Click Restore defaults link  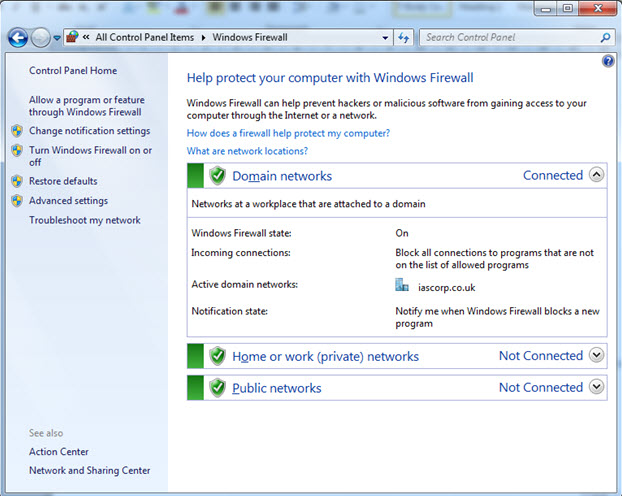63,181
